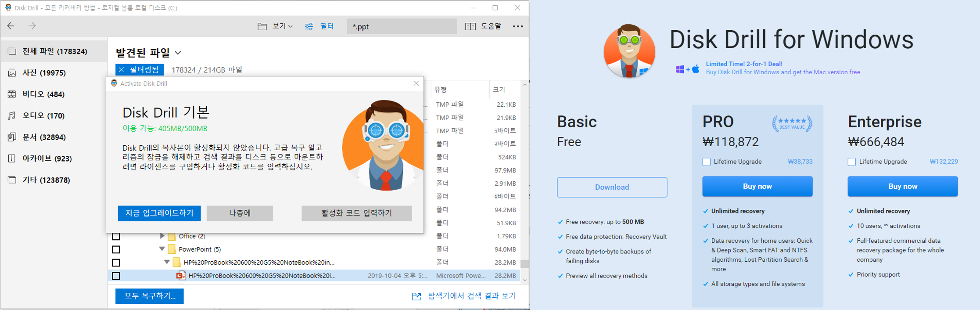The width and height of the screenshot is (980, 310).
Task: Select the Archives category in sidebar
Action: click(x=47, y=159)
